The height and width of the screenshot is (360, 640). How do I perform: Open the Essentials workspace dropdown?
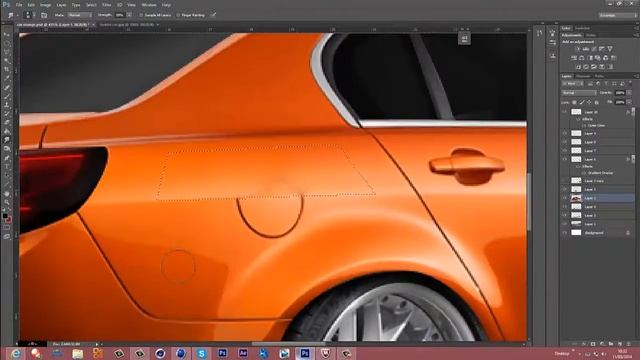click(x=618, y=15)
